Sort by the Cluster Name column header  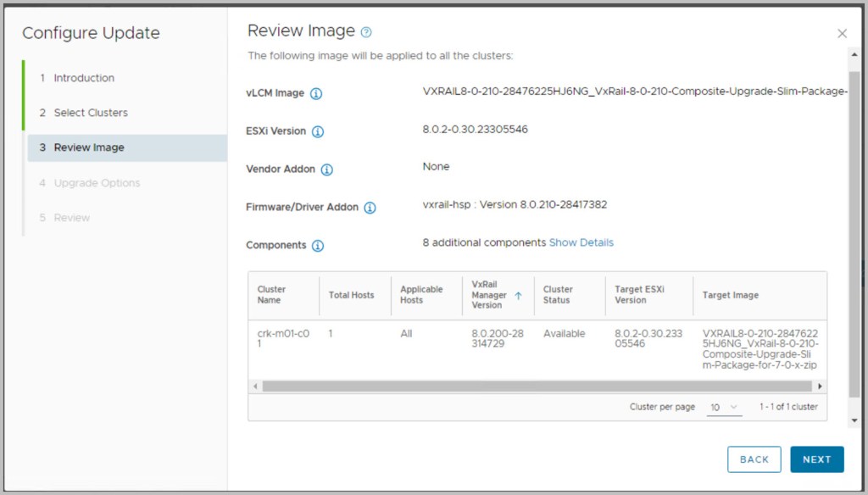tap(271, 295)
